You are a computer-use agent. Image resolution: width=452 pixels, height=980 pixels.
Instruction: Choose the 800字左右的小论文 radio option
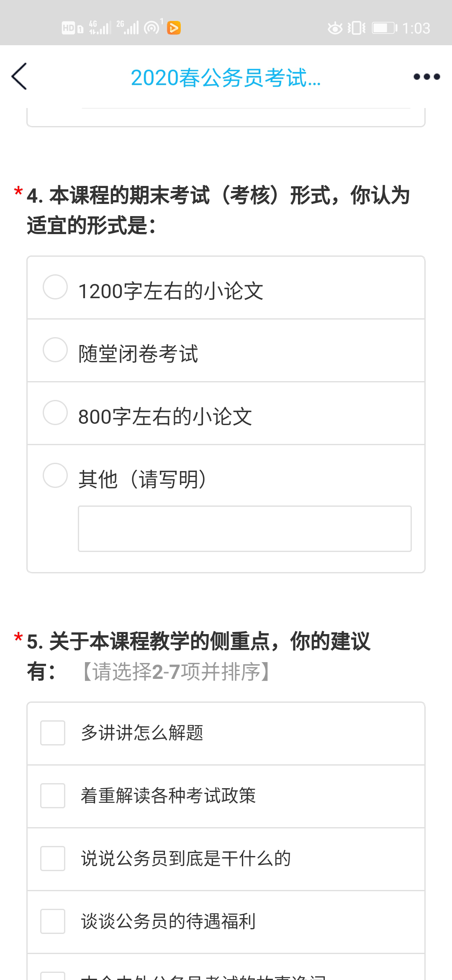[x=55, y=413]
